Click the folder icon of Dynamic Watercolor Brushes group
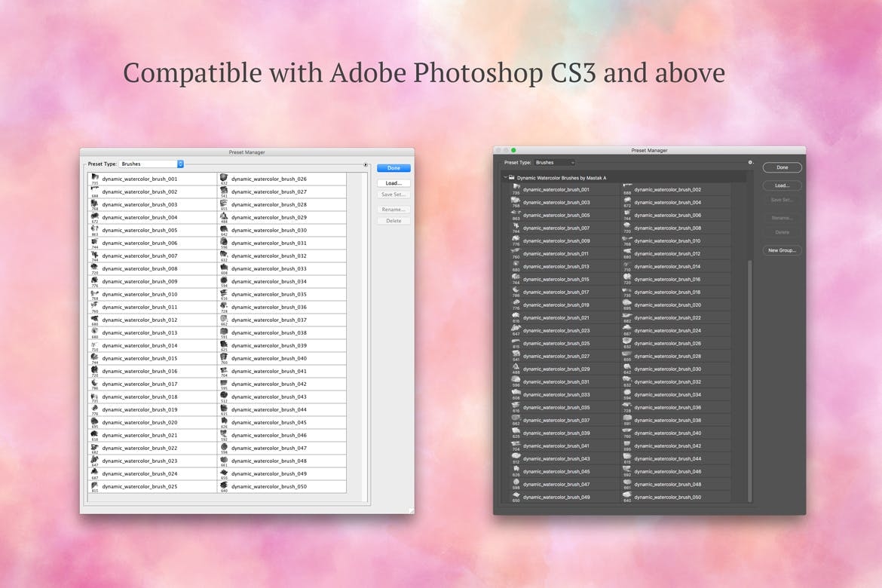Screen dimensions: 882x588 coord(512,178)
